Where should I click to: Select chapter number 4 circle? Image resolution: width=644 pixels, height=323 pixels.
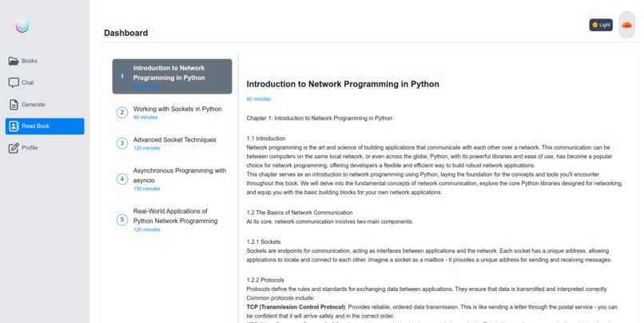(x=122, y=179)
